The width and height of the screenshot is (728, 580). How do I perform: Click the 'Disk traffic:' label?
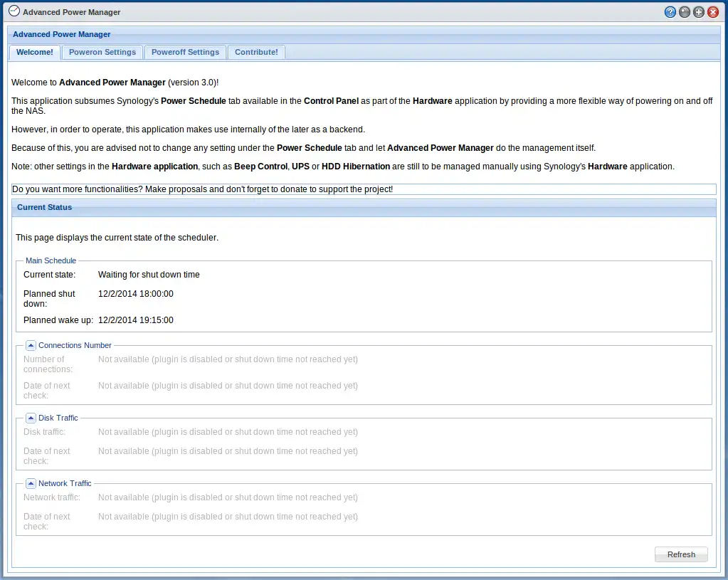pyautogui.click(x=45, y=432)
